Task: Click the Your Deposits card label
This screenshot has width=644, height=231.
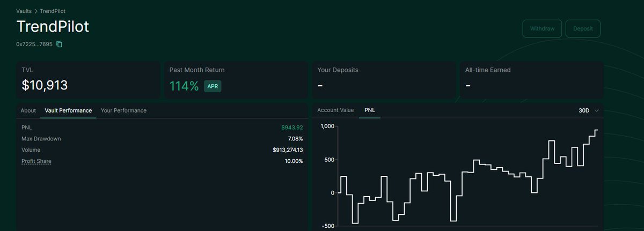Action: pos(338,70)
